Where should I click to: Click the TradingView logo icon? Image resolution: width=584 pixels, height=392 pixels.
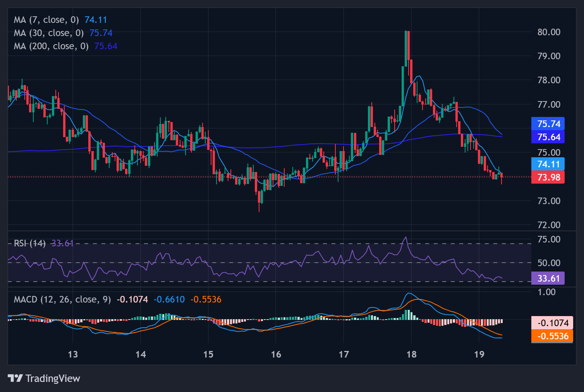point(15,378)
